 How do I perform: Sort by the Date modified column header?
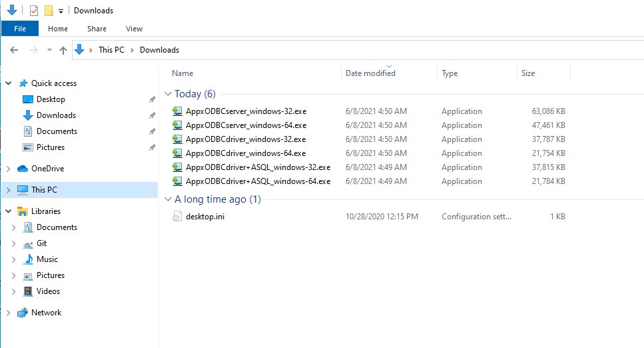(x=370, y=73)
